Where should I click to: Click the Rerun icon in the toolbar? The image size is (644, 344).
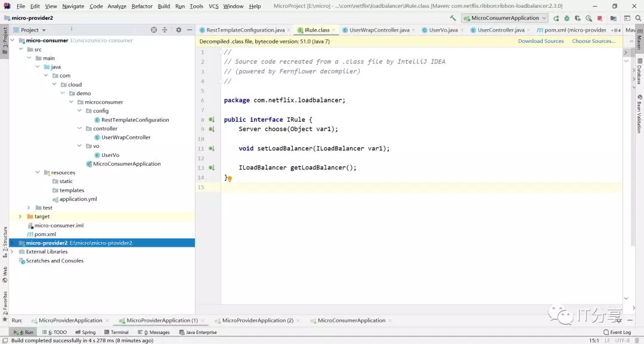[x=556, y=18]
